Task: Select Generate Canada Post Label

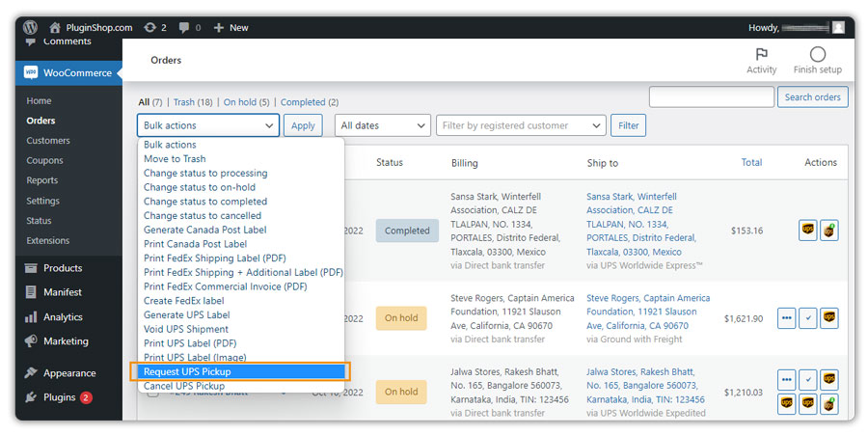Action: coord(241,230)
